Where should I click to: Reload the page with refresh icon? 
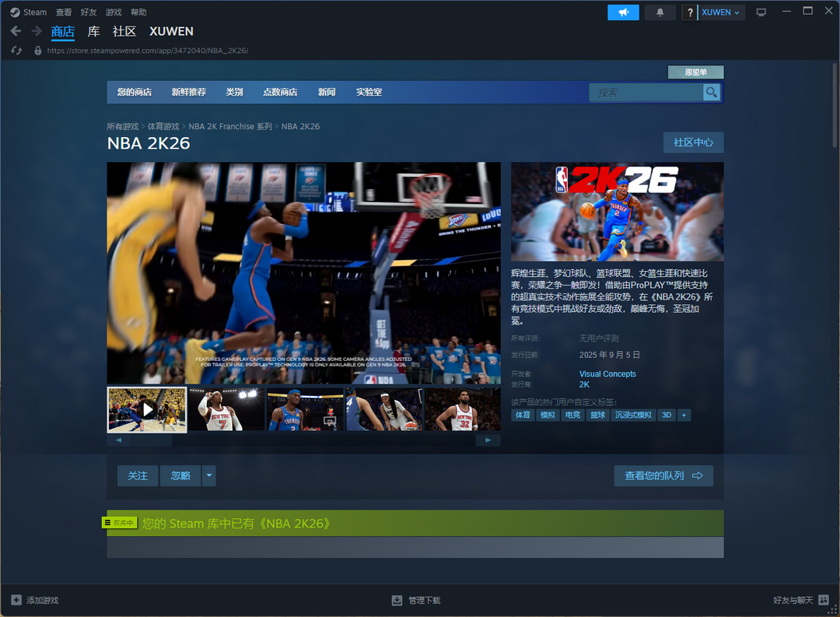16,51
